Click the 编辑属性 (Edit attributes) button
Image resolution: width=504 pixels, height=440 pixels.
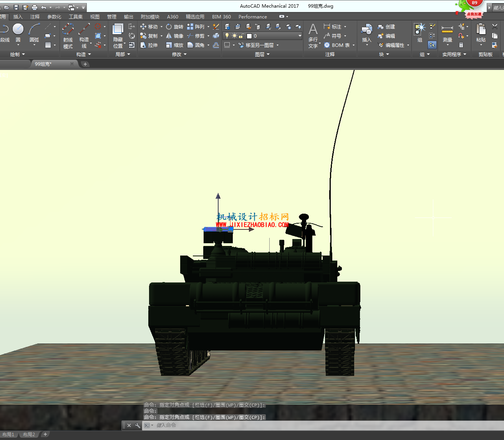(391, 45)
